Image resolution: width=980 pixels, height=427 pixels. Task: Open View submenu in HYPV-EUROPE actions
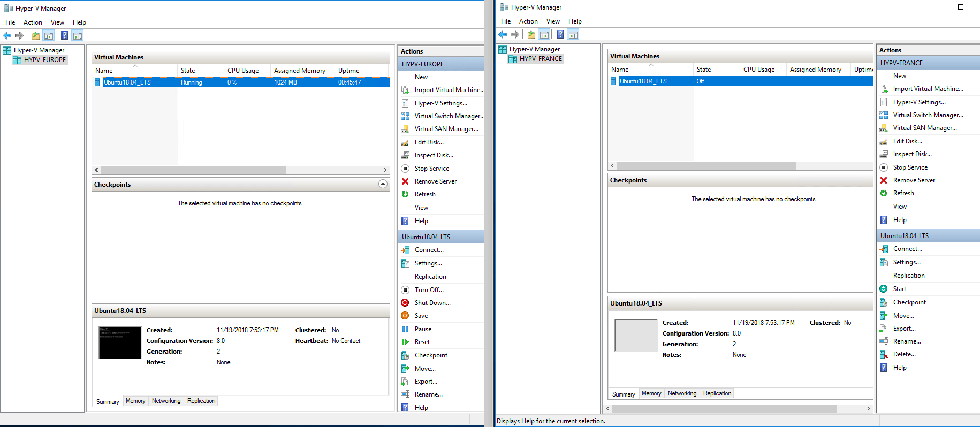click(x=421, y=208)
